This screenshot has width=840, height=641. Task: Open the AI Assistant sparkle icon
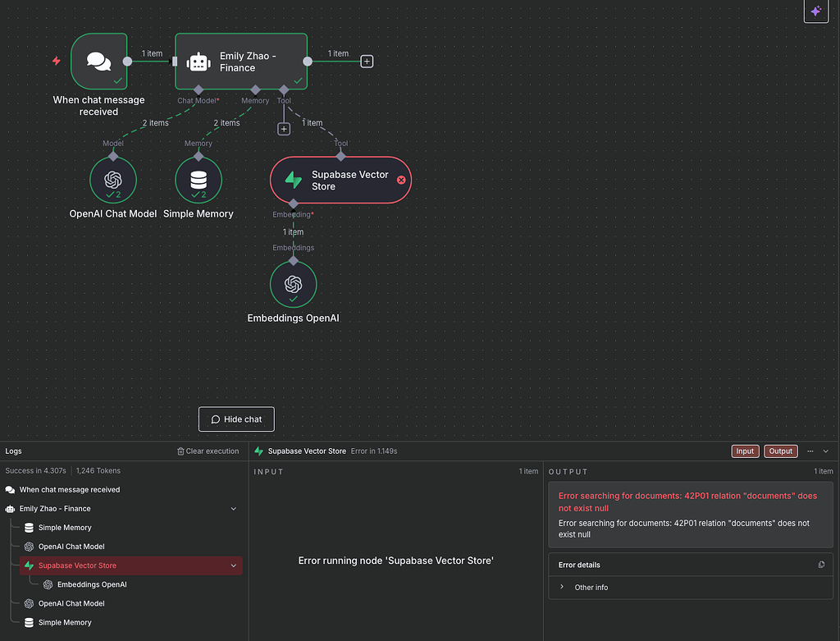[x=815, y=11]
